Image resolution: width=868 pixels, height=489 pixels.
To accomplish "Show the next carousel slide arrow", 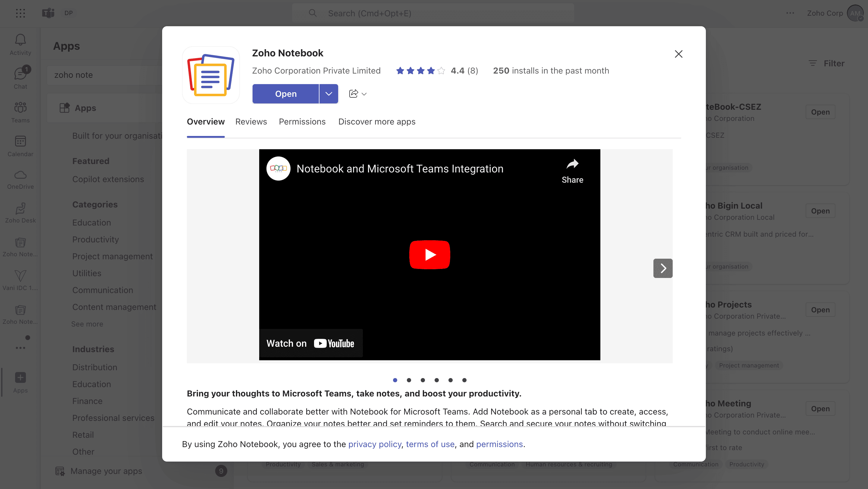I will pos(662,268).
